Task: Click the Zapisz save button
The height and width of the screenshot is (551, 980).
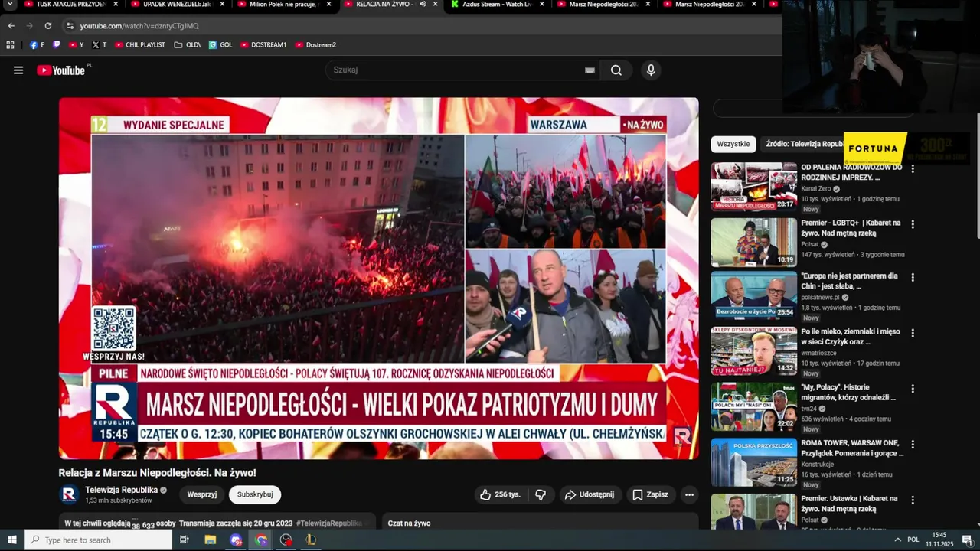Action: click(x=650, y=494)
